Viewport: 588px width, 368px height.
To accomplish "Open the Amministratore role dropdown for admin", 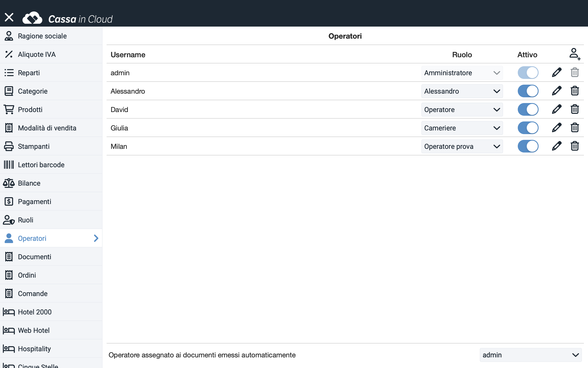I will click(462, 73).
